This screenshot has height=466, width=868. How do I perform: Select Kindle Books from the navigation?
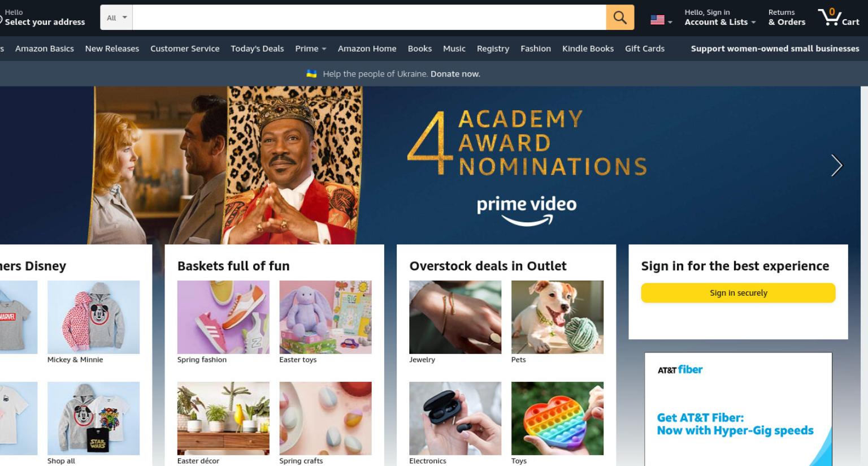[588, 49]
